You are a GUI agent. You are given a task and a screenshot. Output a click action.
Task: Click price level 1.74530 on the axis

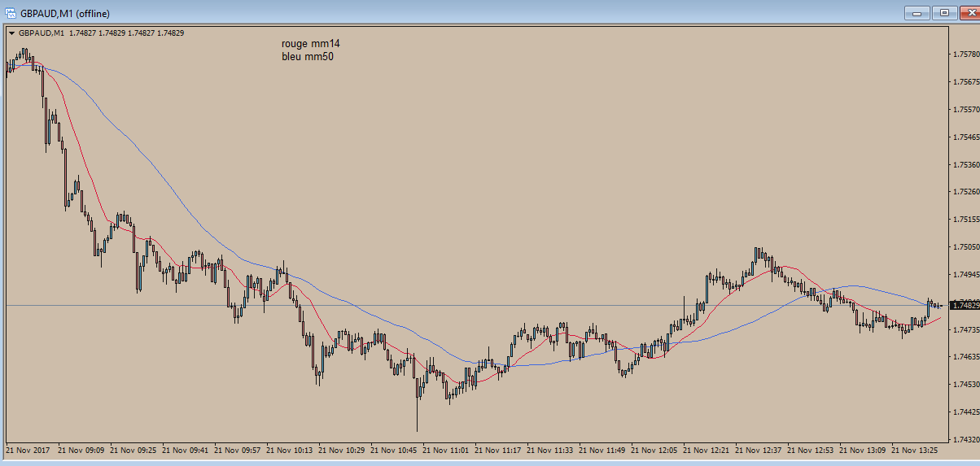(x=965, y=385)
